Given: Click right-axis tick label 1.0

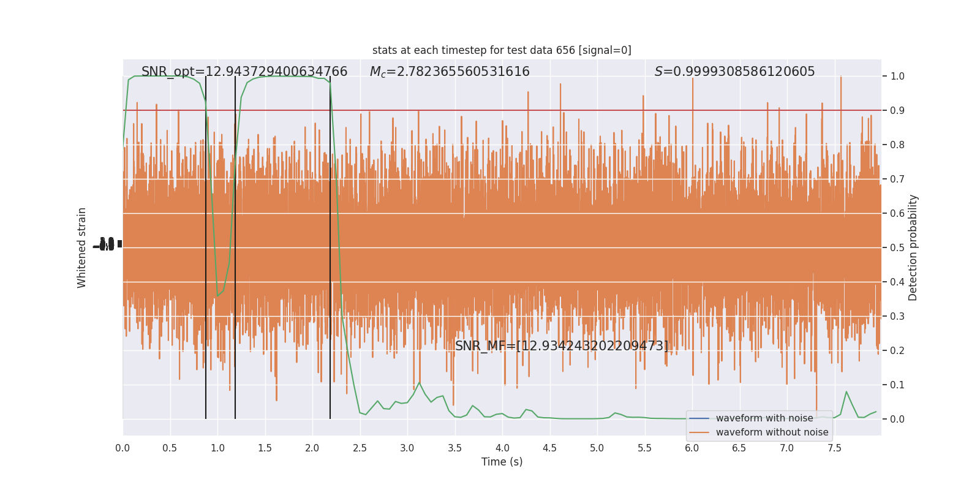Looking at the screenshot, I should [897, 77].
